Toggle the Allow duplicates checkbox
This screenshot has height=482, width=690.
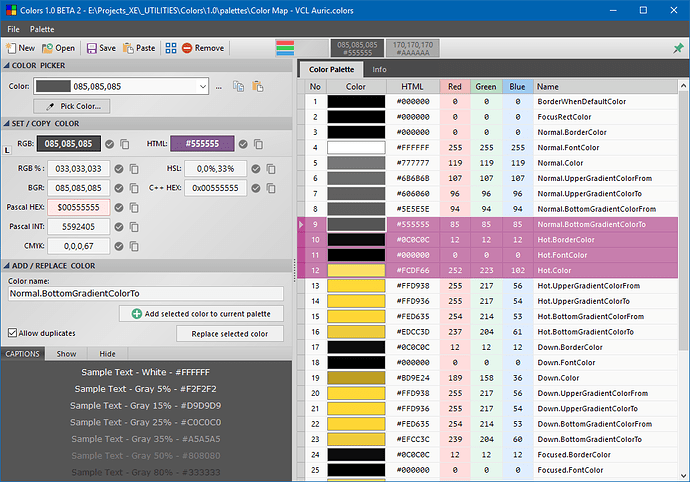[12, 332]
